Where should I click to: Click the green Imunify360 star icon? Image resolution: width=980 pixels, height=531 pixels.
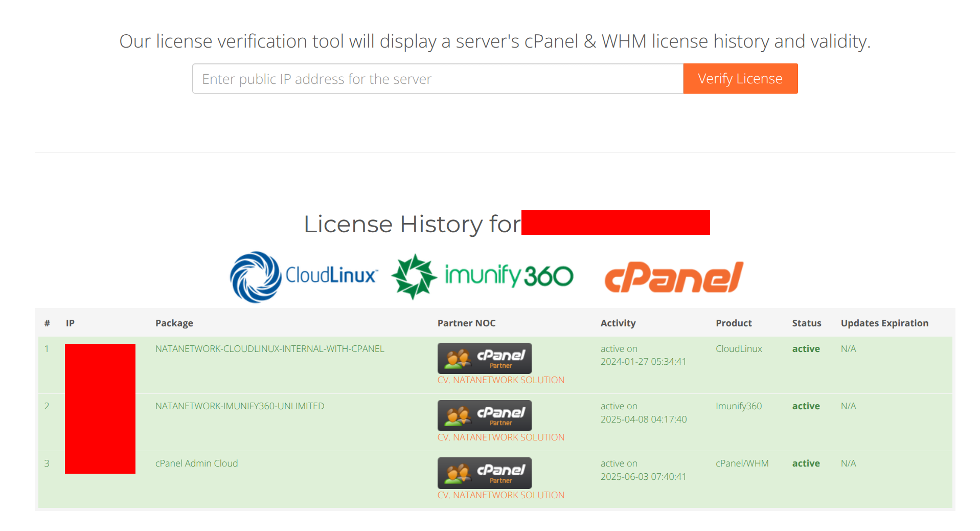pos(413,276)
